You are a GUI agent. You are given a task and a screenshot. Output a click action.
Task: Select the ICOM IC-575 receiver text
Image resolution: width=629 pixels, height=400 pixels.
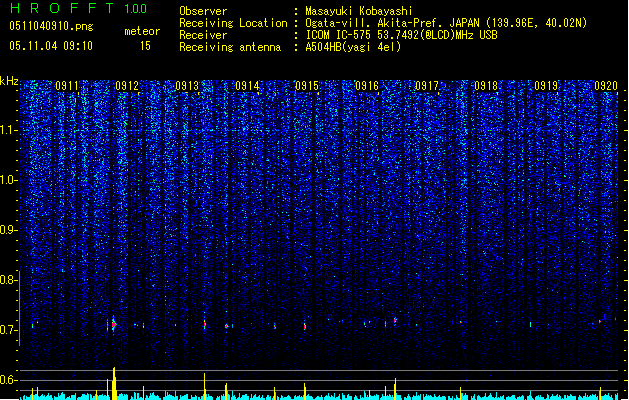click(401, 35)
